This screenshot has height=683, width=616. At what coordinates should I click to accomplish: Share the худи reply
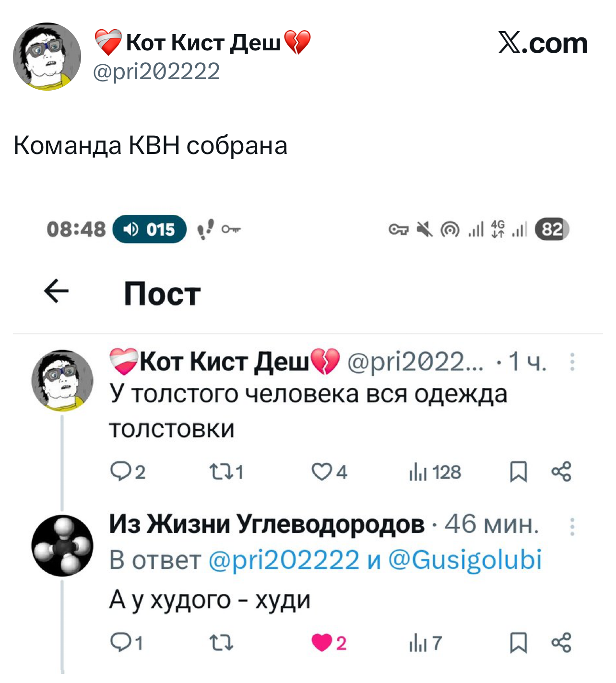(x=561, y=642)
